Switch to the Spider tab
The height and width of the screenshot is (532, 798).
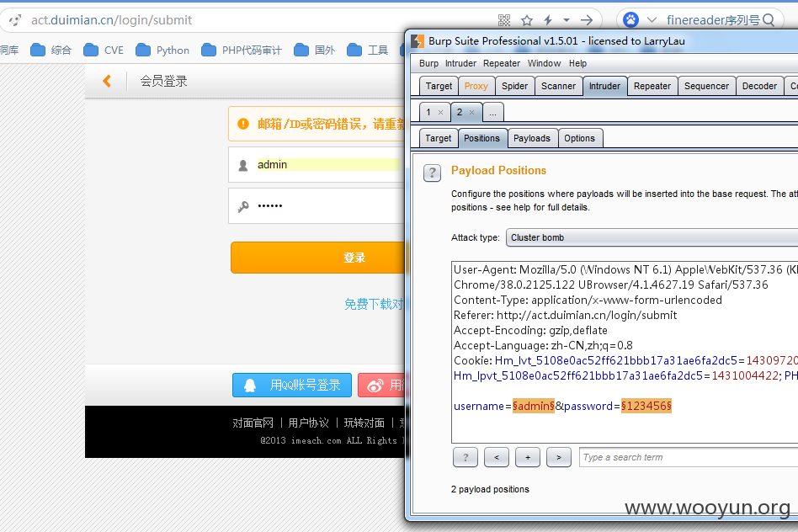click(514, 86)
